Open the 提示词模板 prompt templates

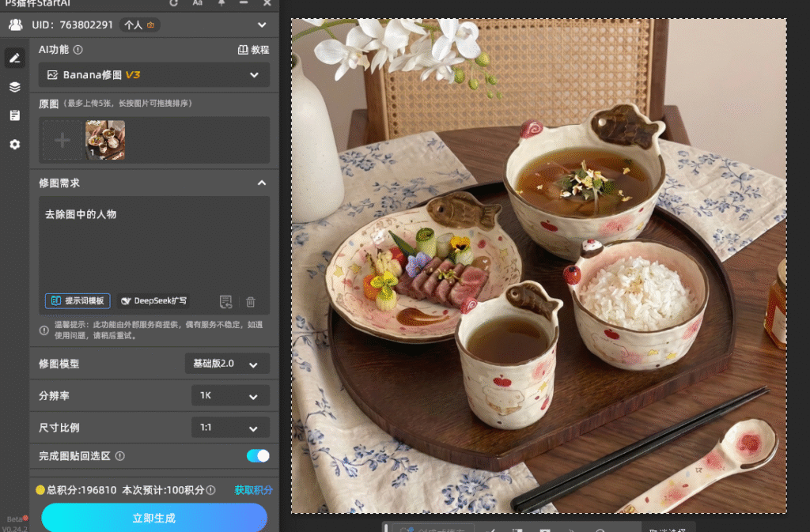pyautogui.click(x=78, y=301)
